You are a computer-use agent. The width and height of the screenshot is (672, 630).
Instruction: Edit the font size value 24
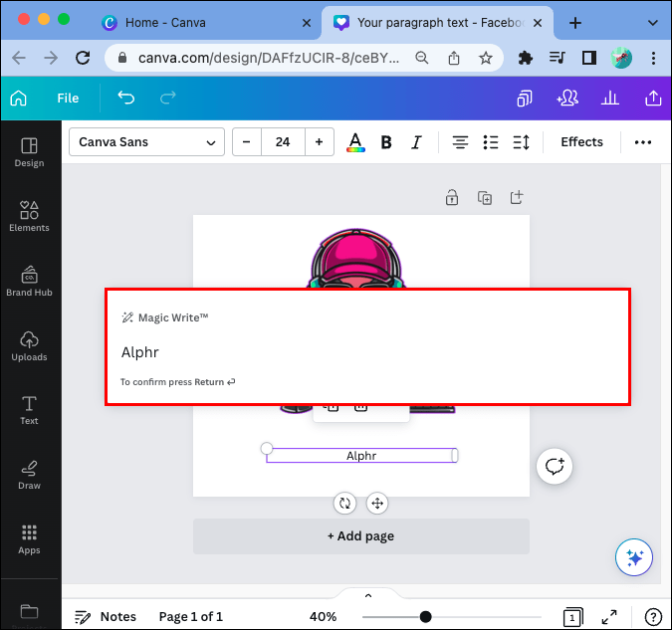[x=283, y=142]
